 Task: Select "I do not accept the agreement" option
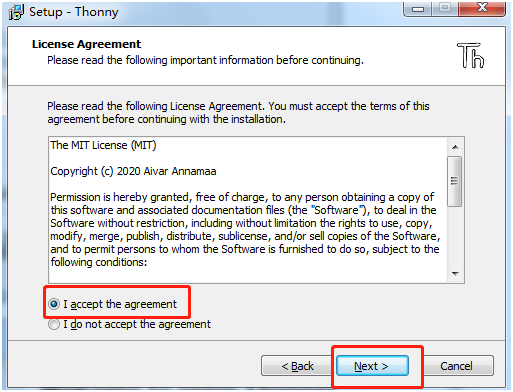pos(54,324)
